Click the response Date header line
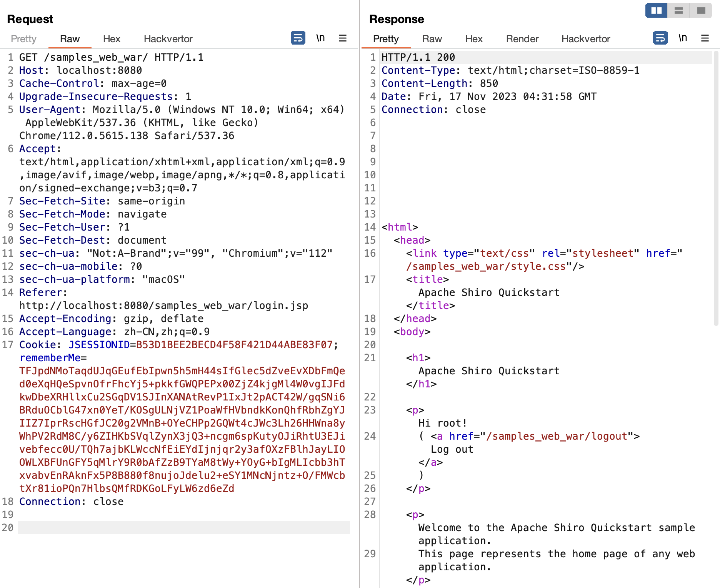The width and height of the screenshot is (720, 588). coord(489,96)
